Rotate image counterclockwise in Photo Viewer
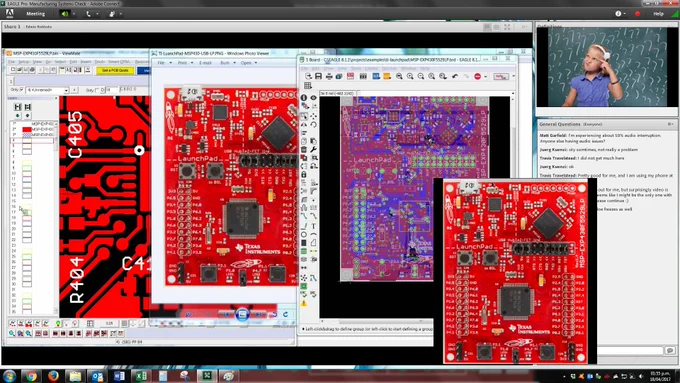680x383 pixels. click(274, 314)
